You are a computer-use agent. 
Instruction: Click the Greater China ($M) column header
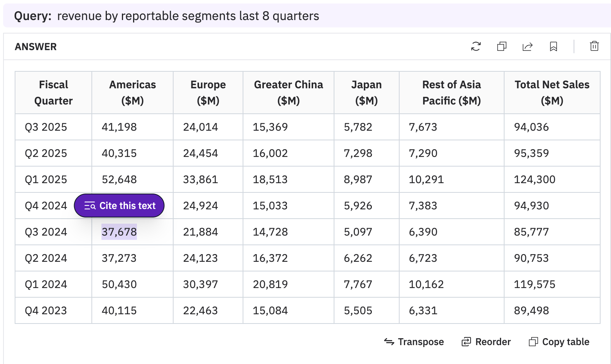coord(288,93)
